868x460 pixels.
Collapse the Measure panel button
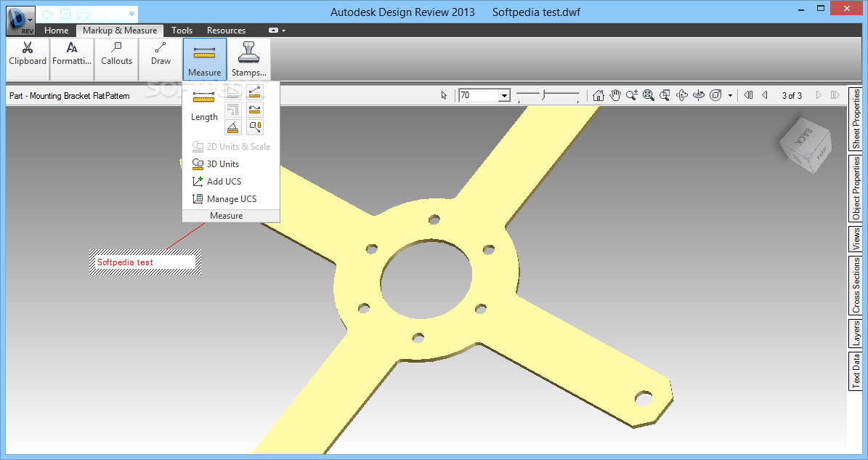tap(204, 60)
